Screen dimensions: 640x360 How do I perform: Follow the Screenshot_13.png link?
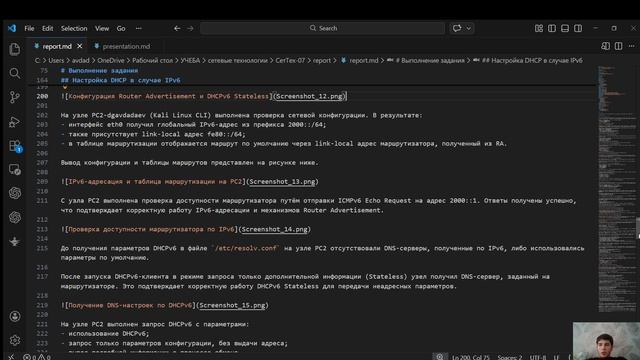point(282,182)
